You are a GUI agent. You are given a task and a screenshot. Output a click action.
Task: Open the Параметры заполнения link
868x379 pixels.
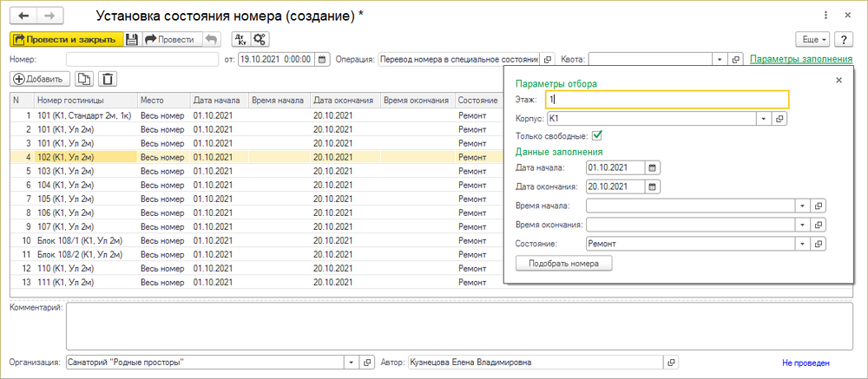[801, 59]
